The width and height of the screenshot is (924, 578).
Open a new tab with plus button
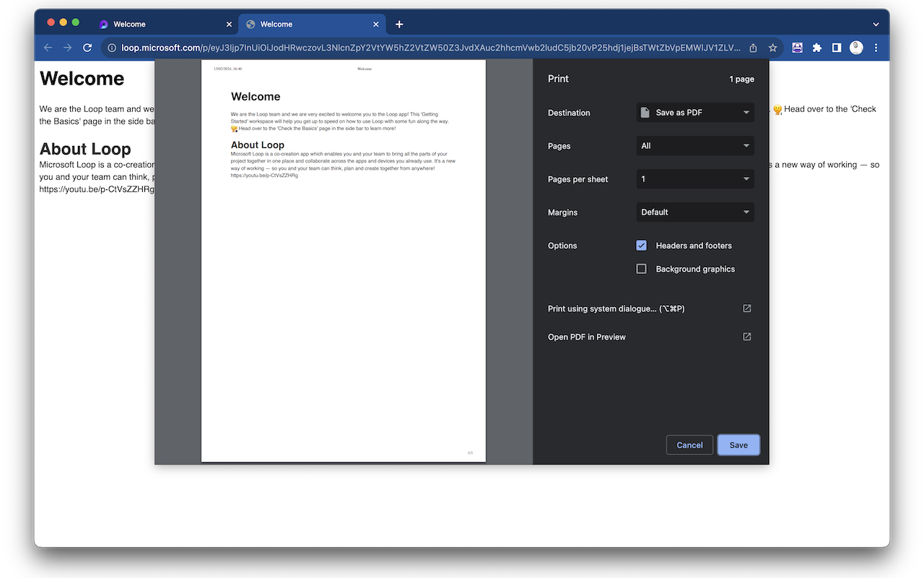(399, 24)
